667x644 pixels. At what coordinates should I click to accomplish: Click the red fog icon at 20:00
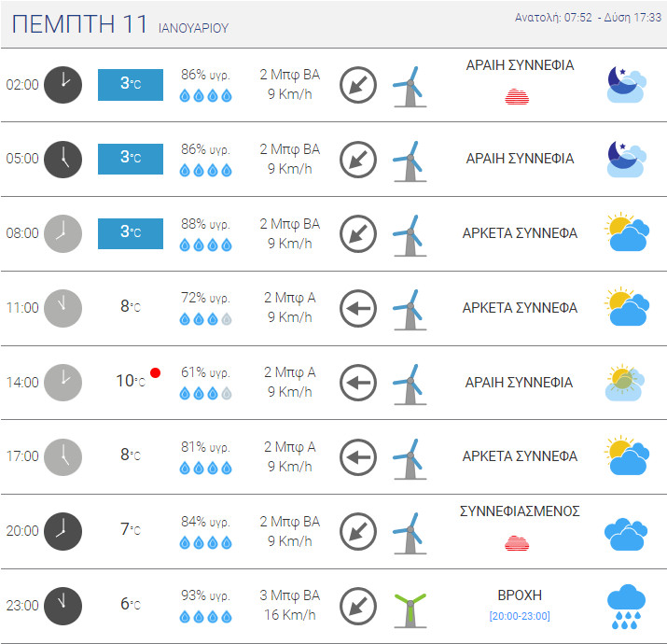click(520, 542)
